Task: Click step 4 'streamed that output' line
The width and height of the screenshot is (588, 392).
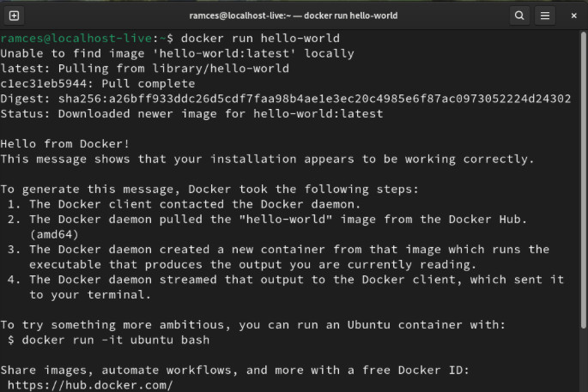Action: point(285,280)
